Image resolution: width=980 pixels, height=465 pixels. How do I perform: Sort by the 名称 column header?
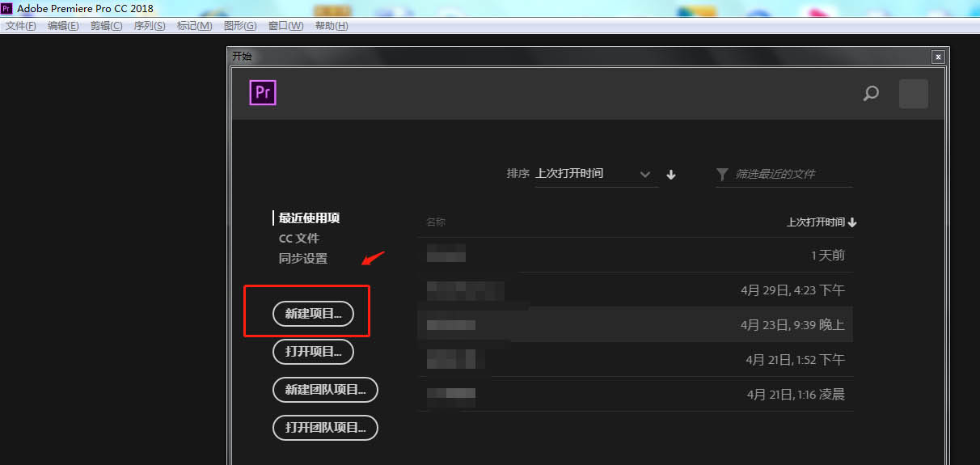pyautogui.click(x=436, y=222)
